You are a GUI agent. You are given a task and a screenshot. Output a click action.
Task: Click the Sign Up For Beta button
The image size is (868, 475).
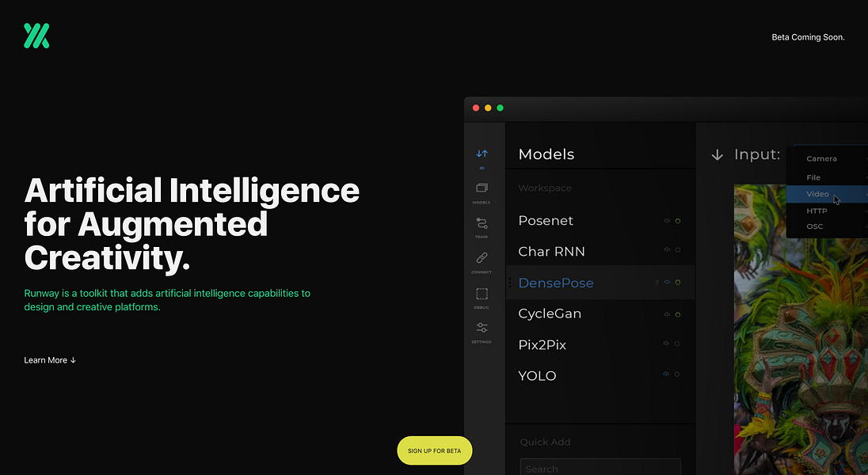435,450
